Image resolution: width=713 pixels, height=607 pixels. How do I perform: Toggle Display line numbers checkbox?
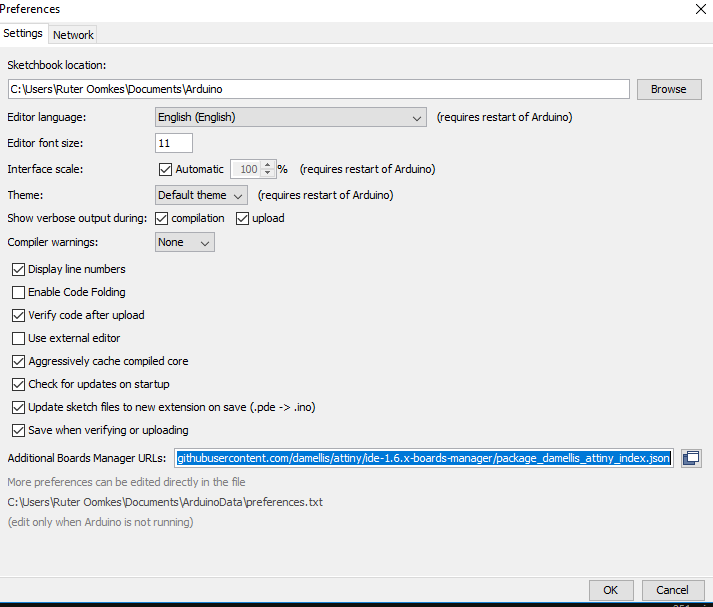tap(19, 269)
